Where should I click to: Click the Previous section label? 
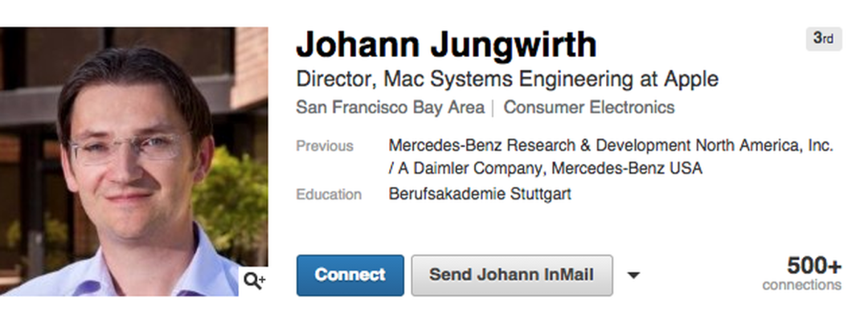(x=325, y=146)
